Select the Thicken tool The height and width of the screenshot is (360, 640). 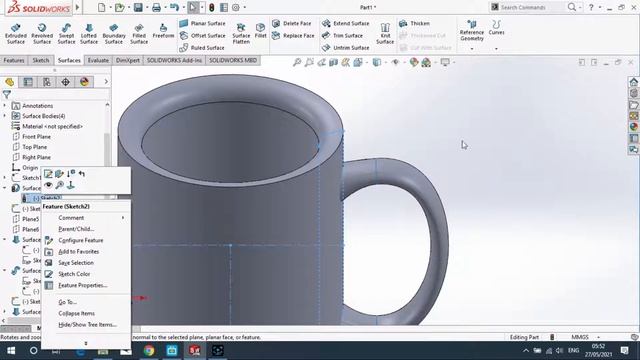click(x=415, y=23)
